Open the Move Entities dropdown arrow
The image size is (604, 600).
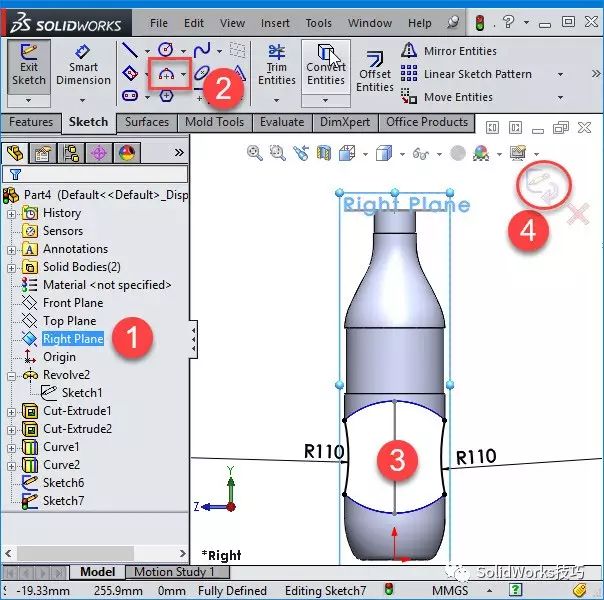click(x=560, y=97)
